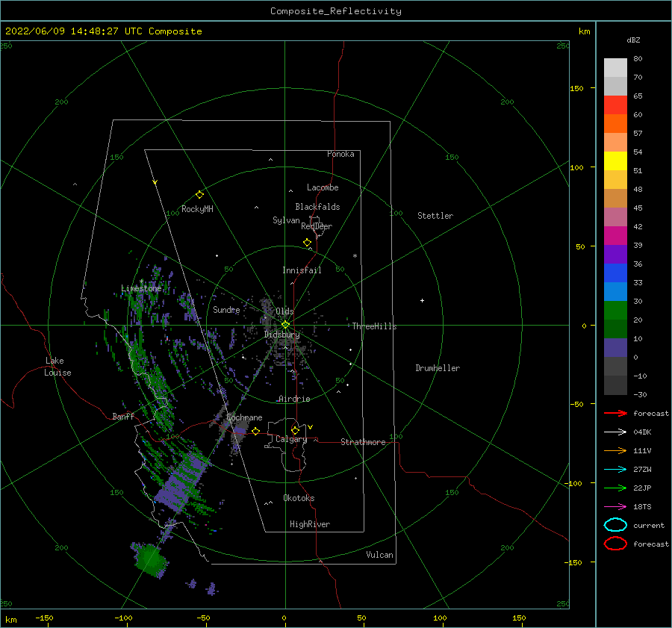Select the magenta 39–42 dBZ swatch

(x=615, y=236)
